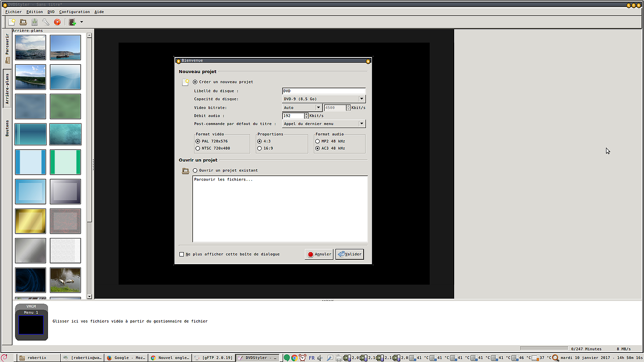This screenshot has height=362, width=644.
Task: Click the Open project folder toolbar icon
Action: [23, 22]
